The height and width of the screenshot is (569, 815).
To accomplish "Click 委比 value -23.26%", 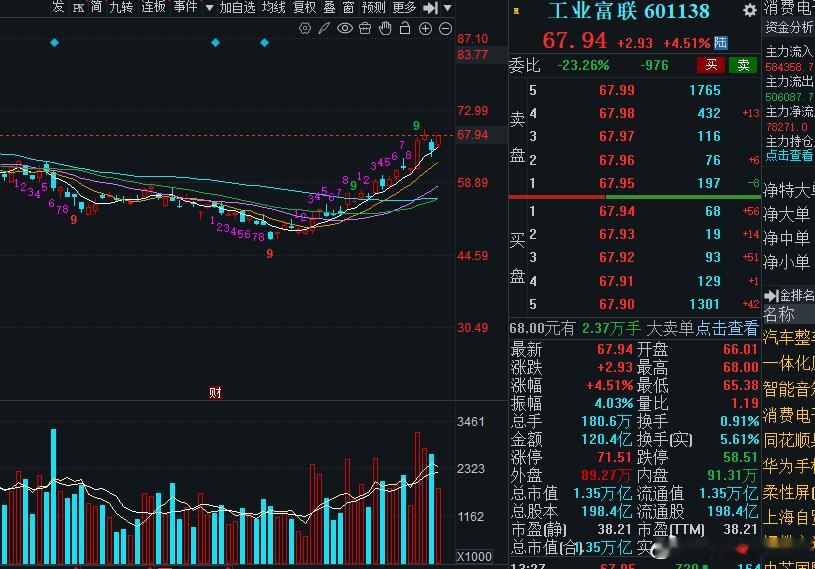I will (x=583, y=65).
